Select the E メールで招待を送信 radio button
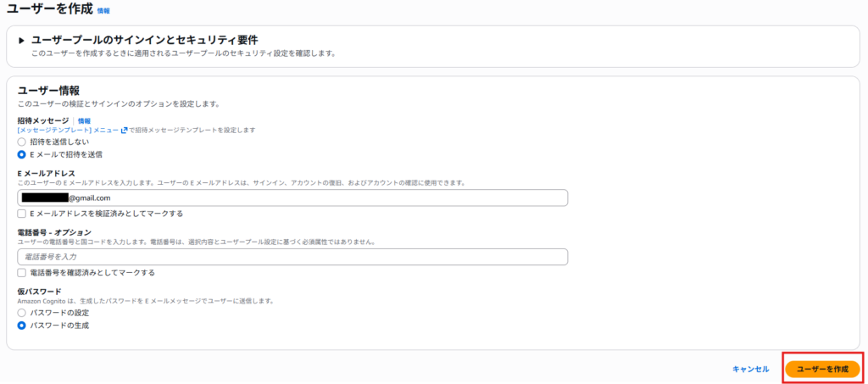868x384 pixels. click(22, 154)
